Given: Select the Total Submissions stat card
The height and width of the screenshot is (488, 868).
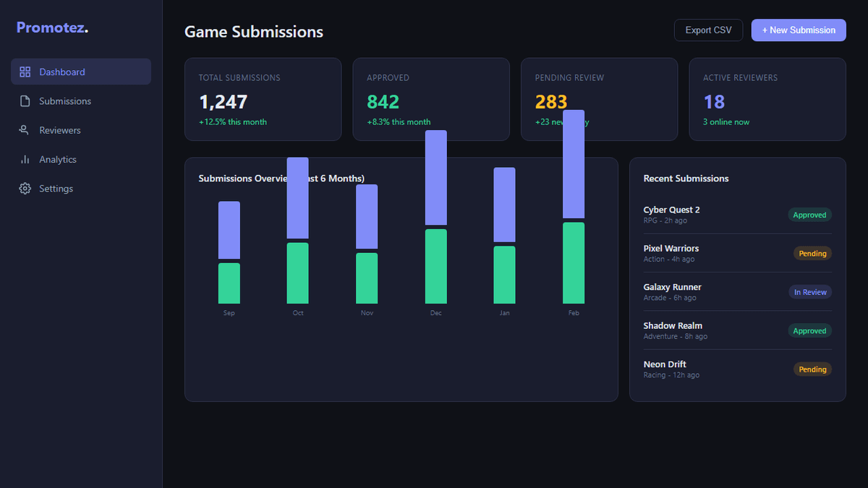Looking at the screenshot, I should click(263, 99).
